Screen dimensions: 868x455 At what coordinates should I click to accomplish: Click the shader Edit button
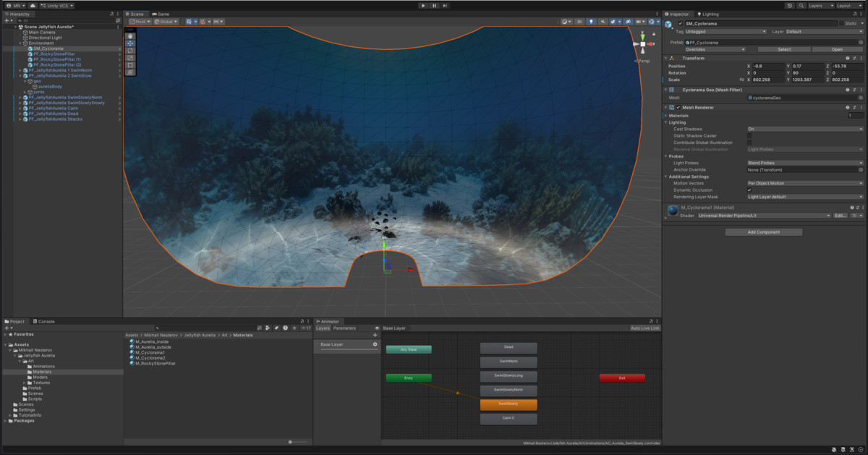[x=840, y=216]
